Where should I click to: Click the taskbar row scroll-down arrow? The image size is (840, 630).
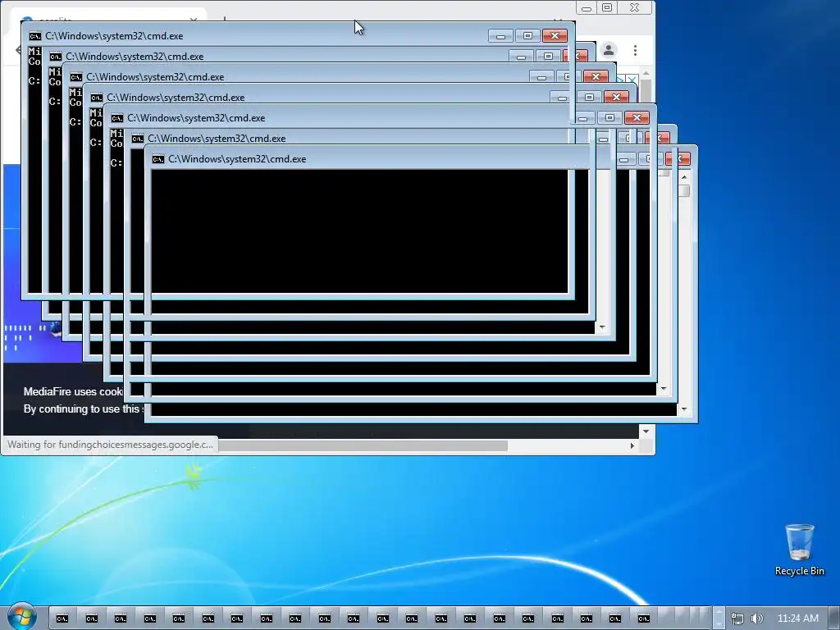coord(719,624)
